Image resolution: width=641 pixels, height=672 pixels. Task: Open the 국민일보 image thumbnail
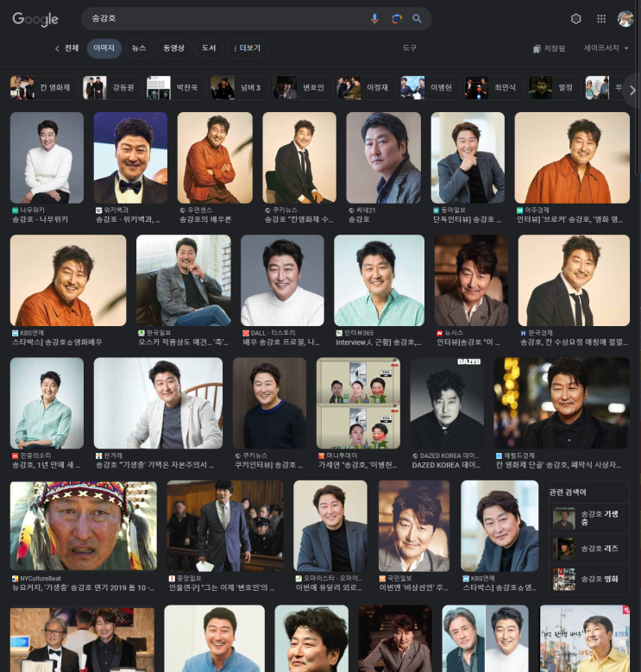pos(414,525)
